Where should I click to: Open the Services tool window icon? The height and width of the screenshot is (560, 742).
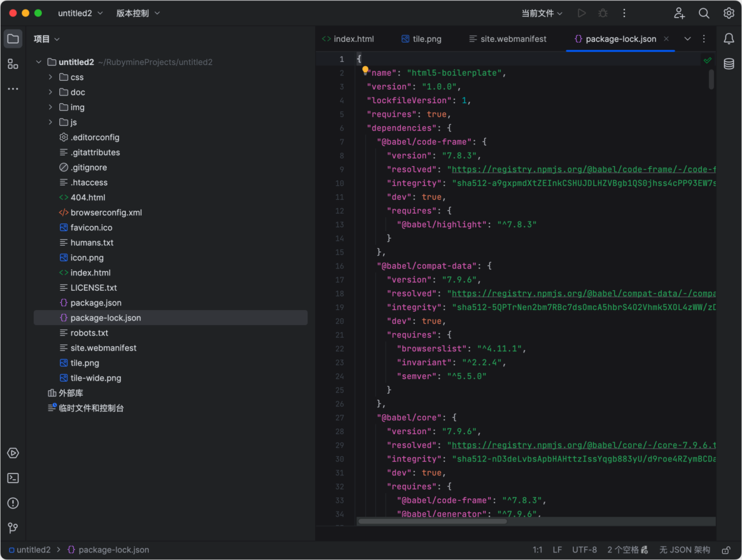click(x=13, y=453)
